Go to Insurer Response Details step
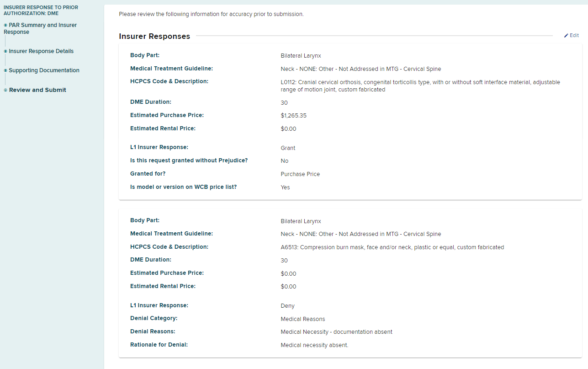 click(x=41, y=51)
